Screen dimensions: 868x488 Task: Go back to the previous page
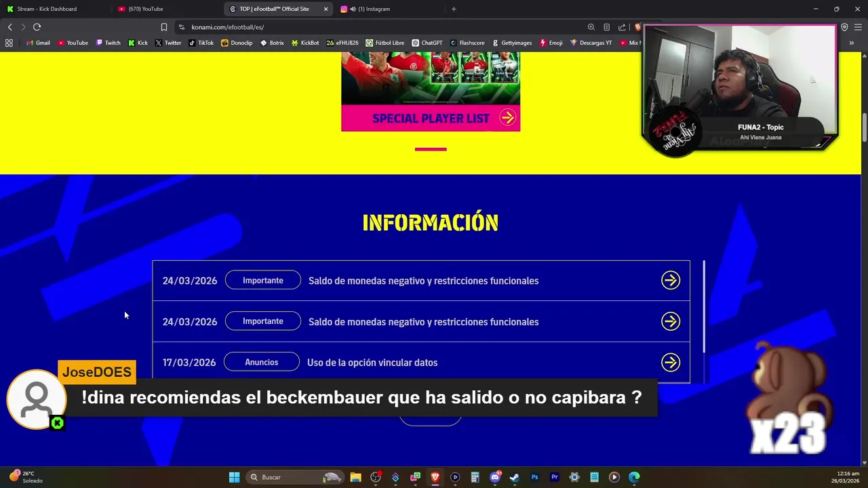[x=10, y=27]
